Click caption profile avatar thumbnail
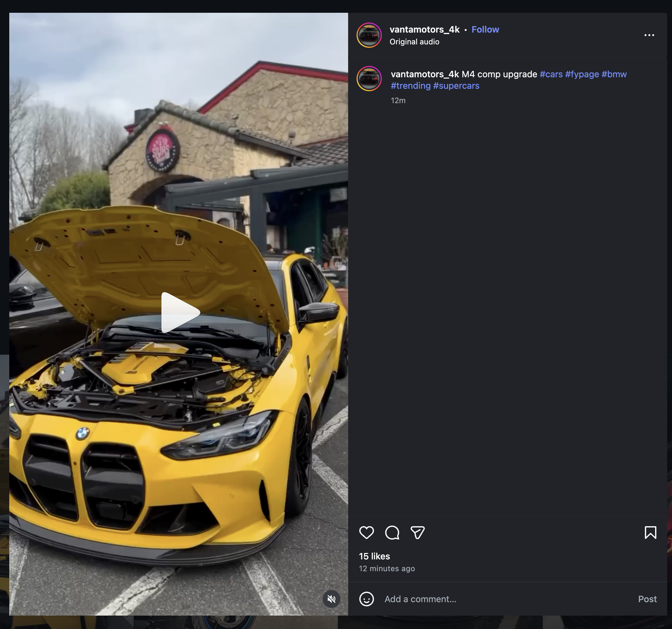The width and height of the screenshot is (672, 629). point(369,79)
